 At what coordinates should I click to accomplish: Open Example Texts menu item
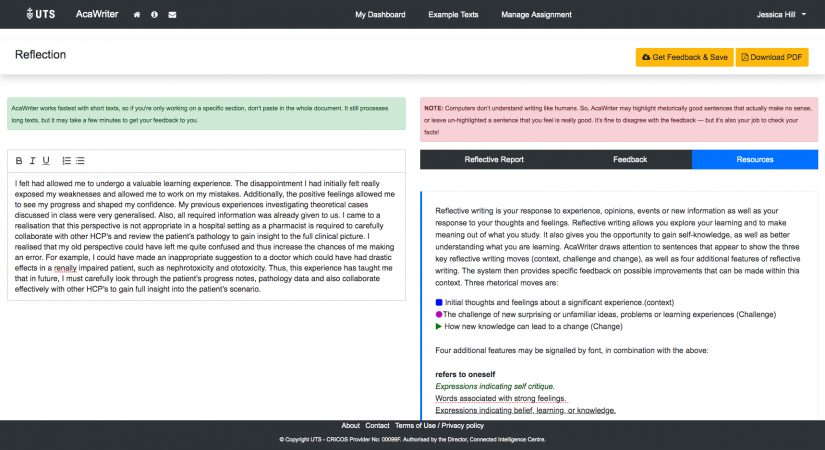(x=453, y=15)
